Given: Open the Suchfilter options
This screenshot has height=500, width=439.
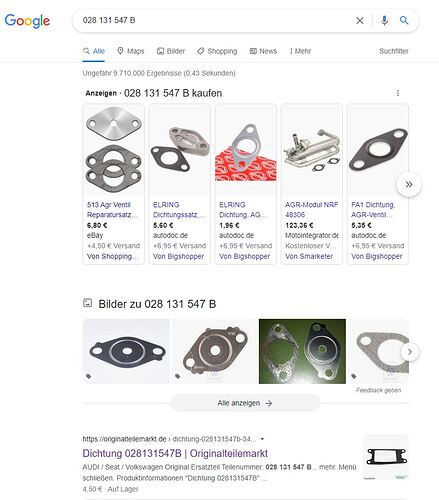Looking at the screenshot, I should pyautogui.click(x=394, y=51).
